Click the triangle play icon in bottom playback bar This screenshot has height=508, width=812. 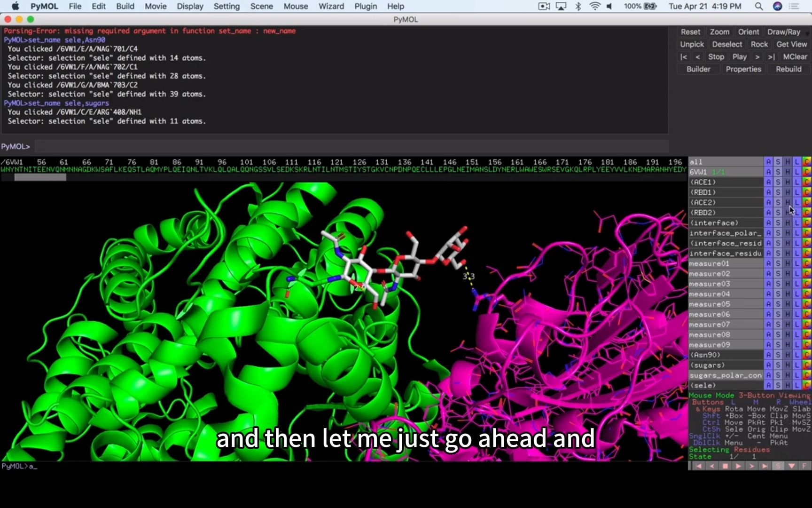[x=738, y=466]
